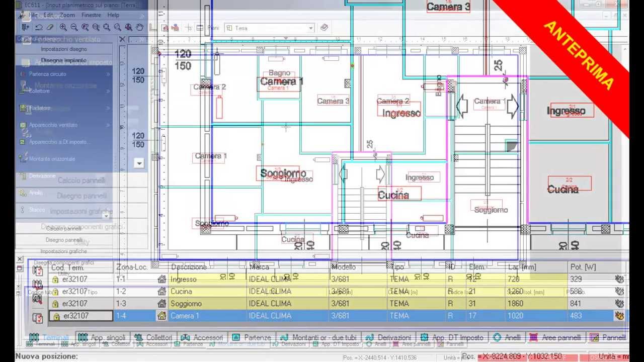Select the pan hand tool
The height and width of the screenshot is (362, 644).
[139, 28]
